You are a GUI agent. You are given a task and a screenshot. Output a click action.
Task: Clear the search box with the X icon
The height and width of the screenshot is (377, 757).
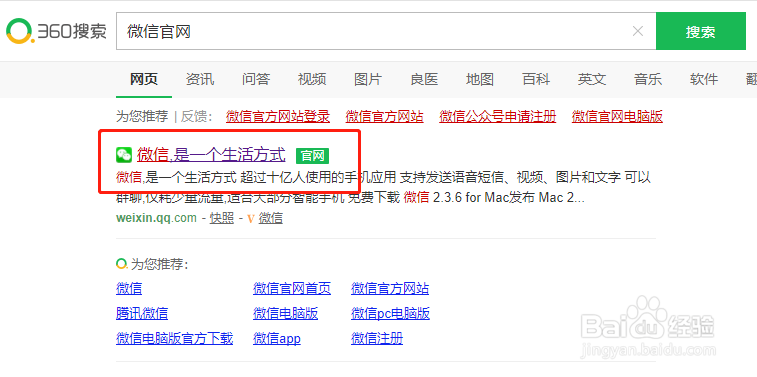click(x=638, y=31)
